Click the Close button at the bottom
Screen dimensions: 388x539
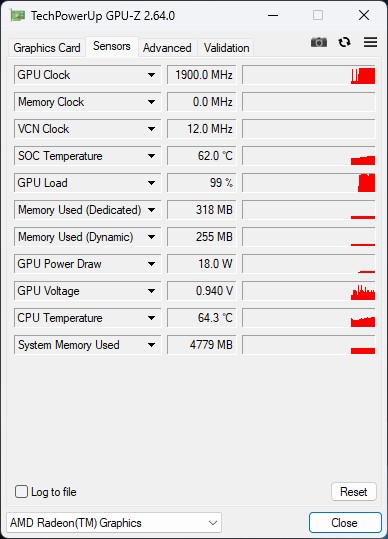tap(345, 523)
